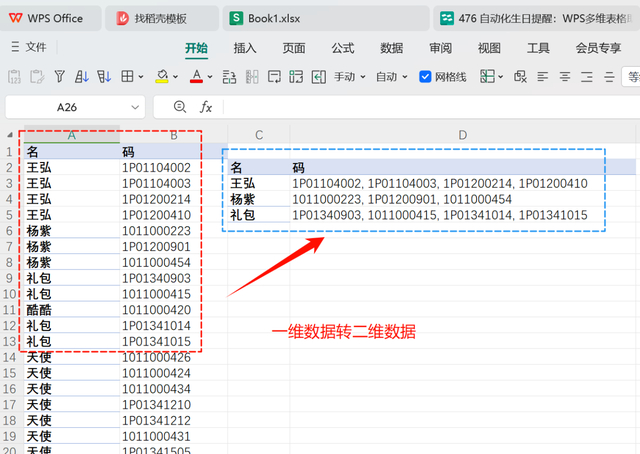Switch to the WPS Office home tab
The width and height of the screenshot is (640, 454).
click(50, 18)
